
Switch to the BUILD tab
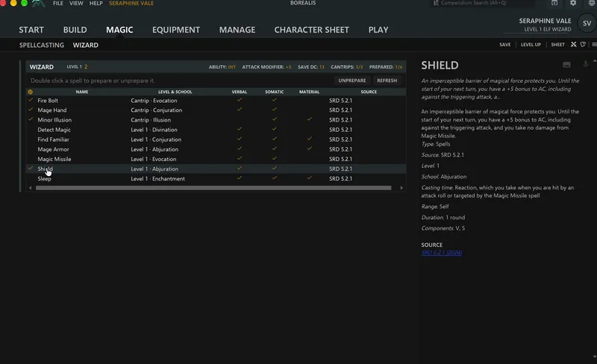pos(75,30)
